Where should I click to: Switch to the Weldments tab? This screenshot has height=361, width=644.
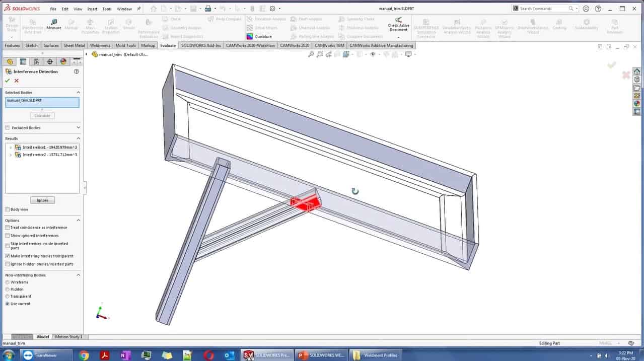point(100,45)
